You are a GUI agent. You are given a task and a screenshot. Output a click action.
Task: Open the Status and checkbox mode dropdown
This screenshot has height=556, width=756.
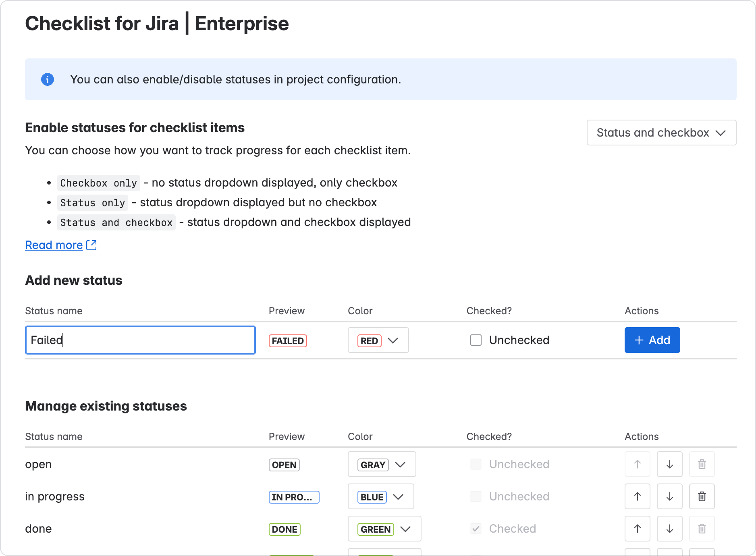pos(661,133)
